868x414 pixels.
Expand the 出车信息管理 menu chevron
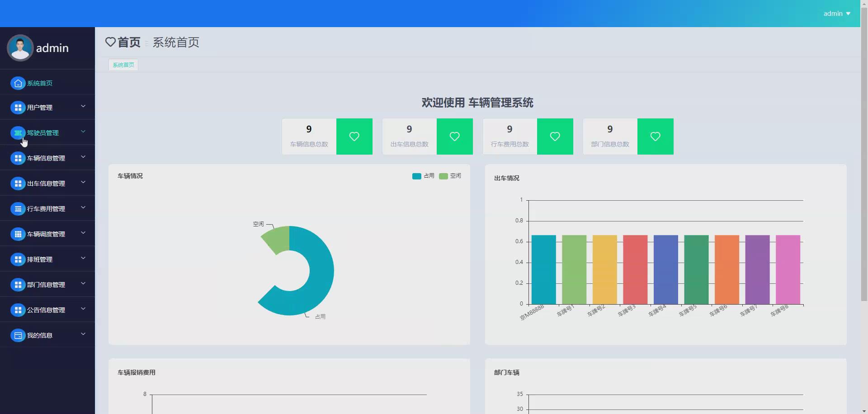coord(83,183)
